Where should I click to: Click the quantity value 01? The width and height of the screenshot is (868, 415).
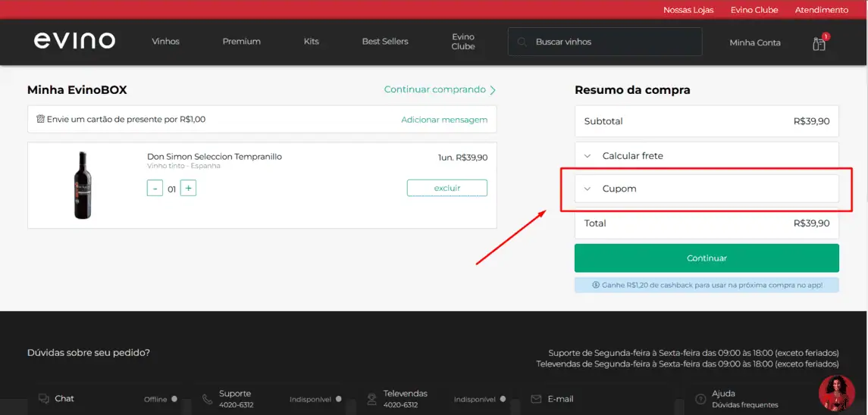pos(171,189)
